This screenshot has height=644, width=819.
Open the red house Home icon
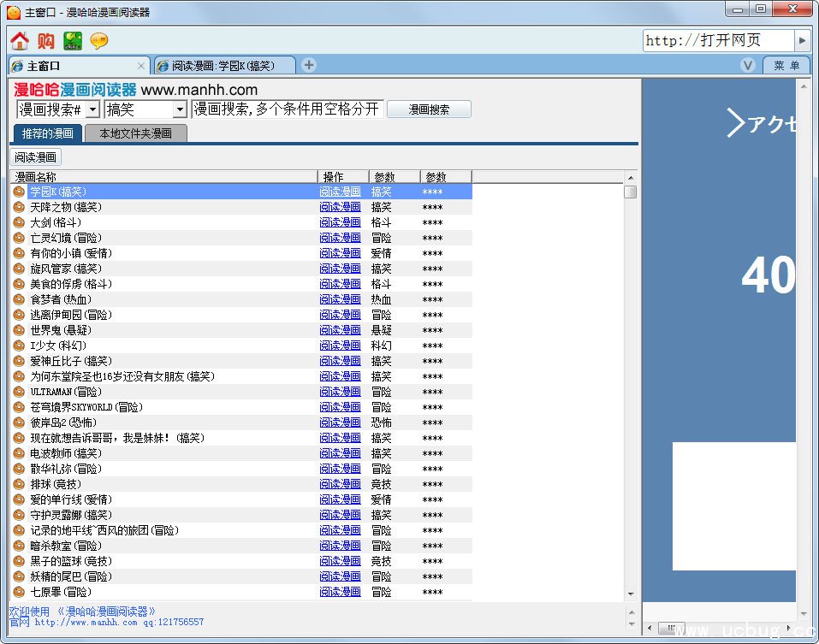pyautogui.click(x=20, y=41)
